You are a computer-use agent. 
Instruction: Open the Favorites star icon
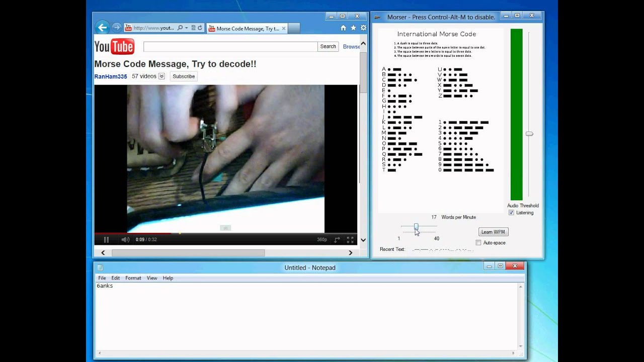(353, 28)
